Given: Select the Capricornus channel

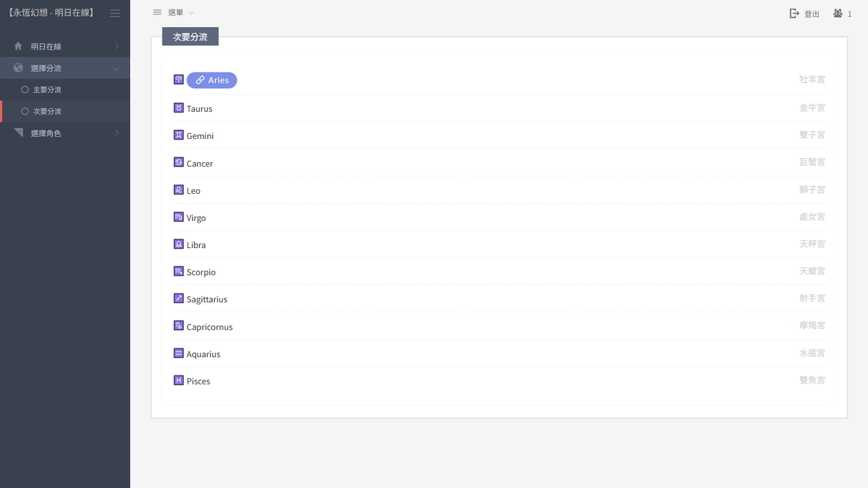Looking at the screenshot, I should point(209,327).
